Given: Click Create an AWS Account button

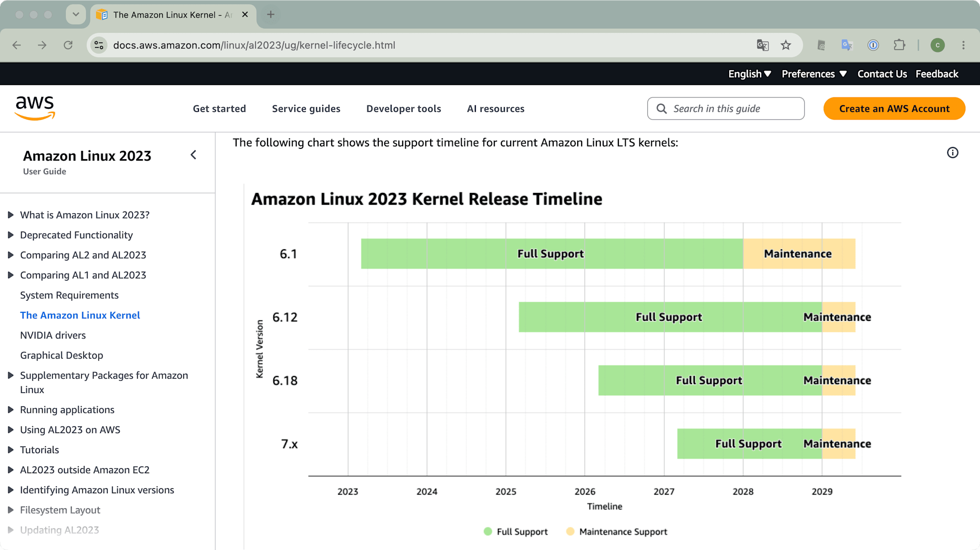Looking at the screenshot, I should [894, 109].
